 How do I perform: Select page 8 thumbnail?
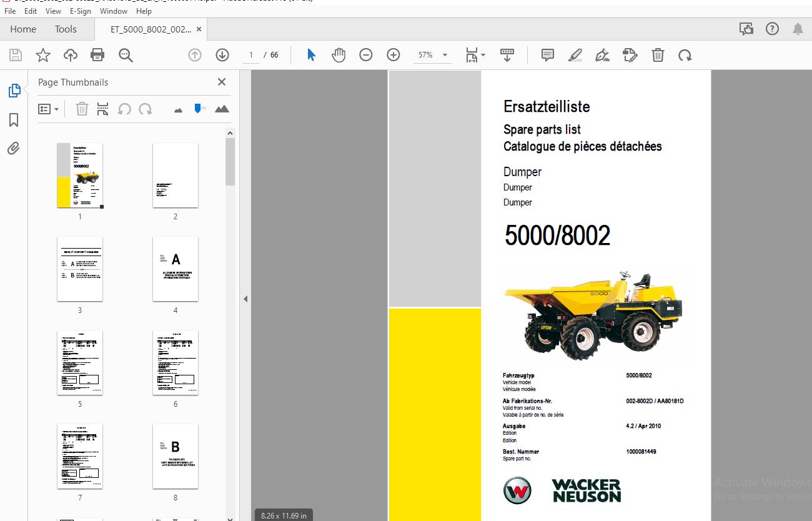point(176,457)
